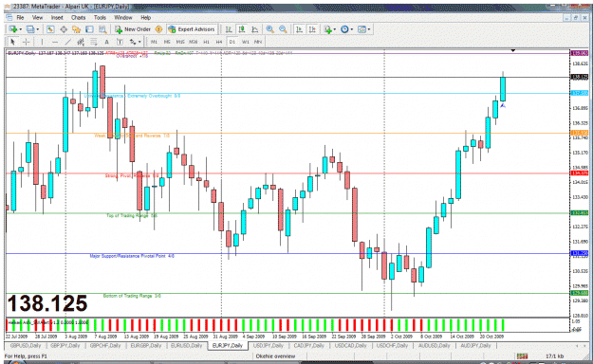Switch to the M1 timeframe
Viewport: 593px width, 364px height.
154,42
